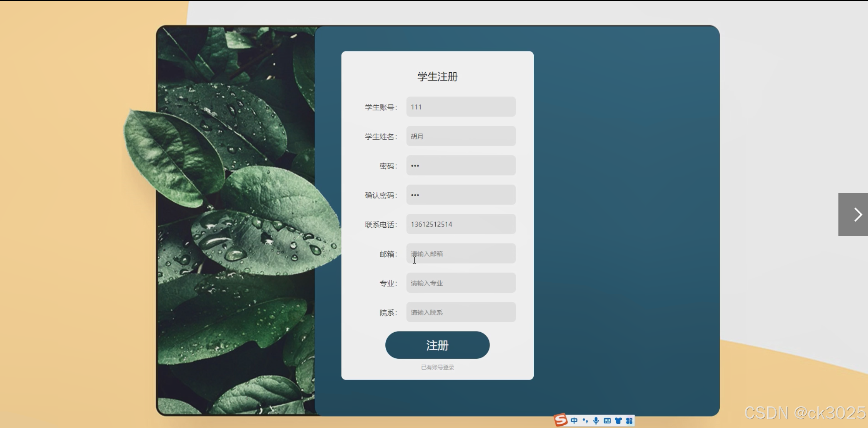Click the 学生注册 form heading
Viewport: 868px width, 428px height.
437,77
